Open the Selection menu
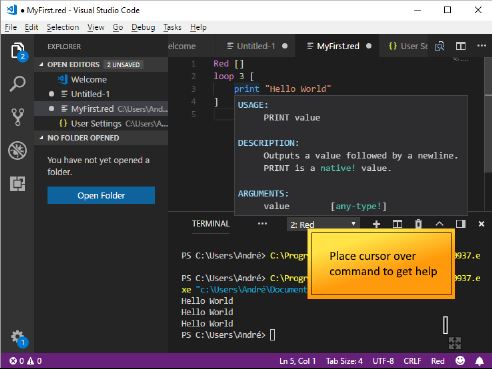492x369 pixels. point(63,27)
